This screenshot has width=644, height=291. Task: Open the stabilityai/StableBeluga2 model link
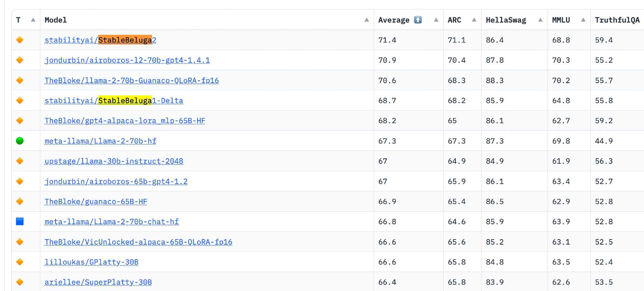tap(100, 40)
